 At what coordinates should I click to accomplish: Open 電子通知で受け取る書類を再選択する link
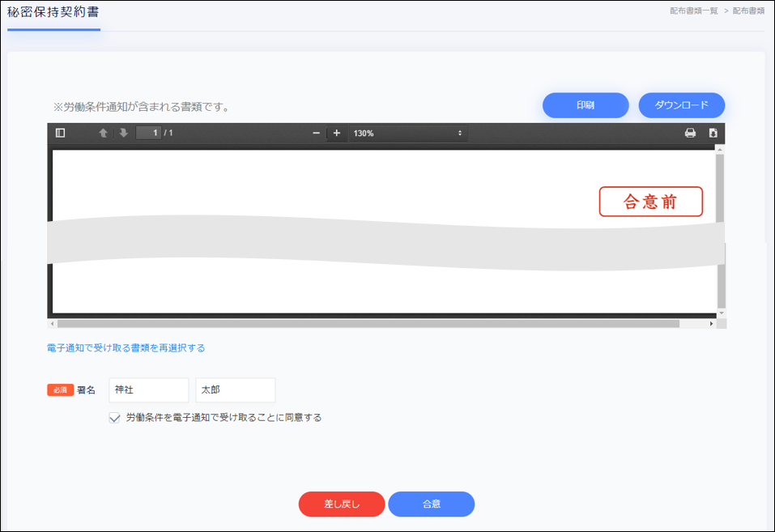(x=126, y=348)
